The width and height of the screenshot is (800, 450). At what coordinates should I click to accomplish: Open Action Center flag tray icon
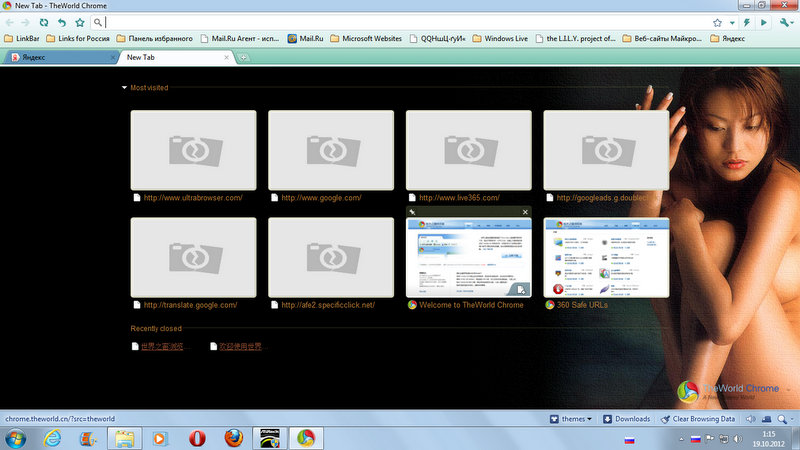[710, 439]
